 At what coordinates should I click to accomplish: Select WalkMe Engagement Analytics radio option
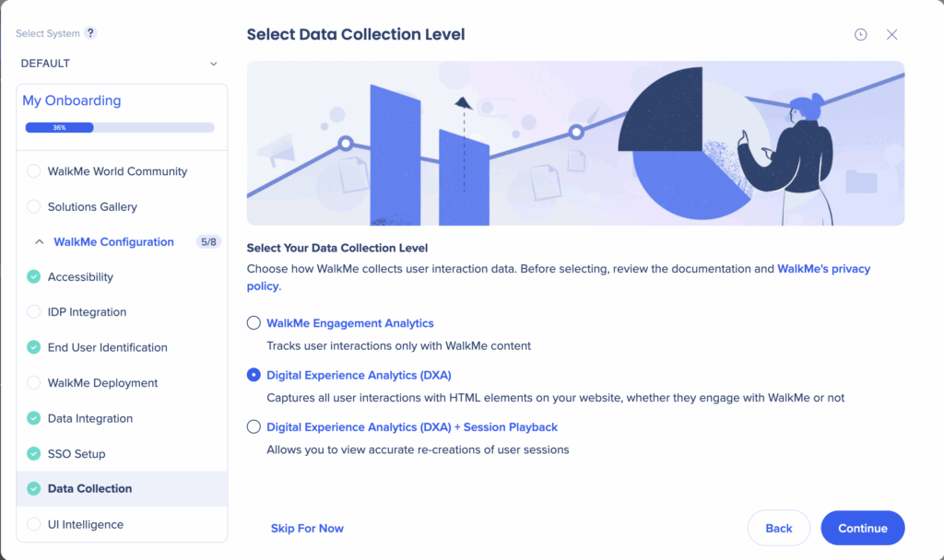pos(254,323)
